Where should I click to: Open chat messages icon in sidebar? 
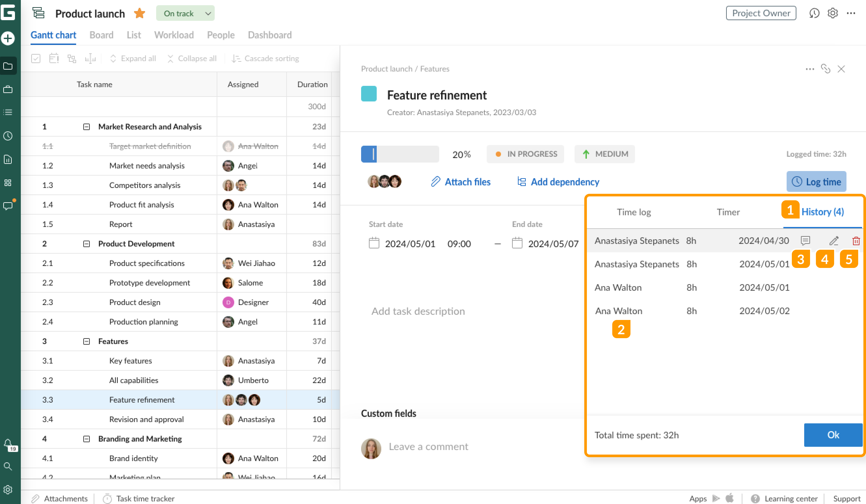point(8,206)
